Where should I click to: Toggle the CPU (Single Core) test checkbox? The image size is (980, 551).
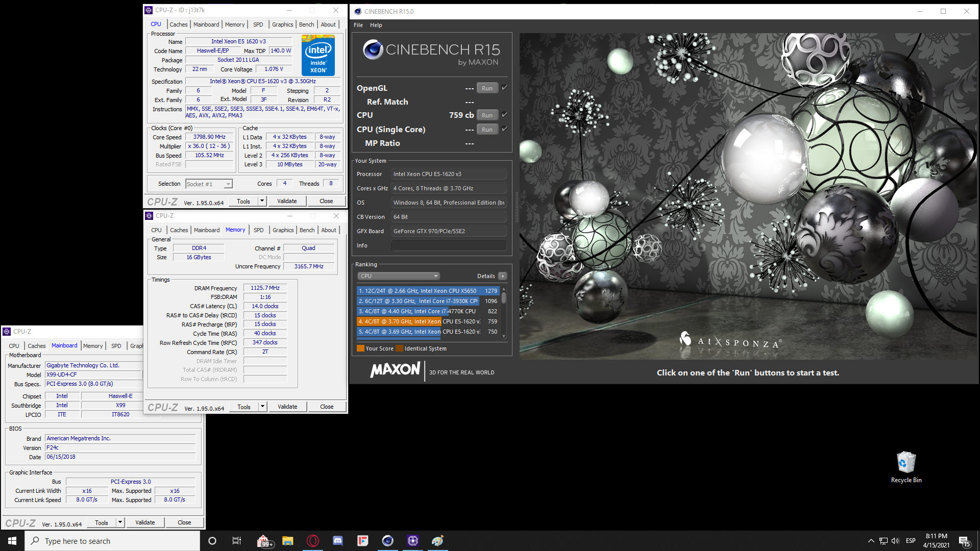point(504,129)
